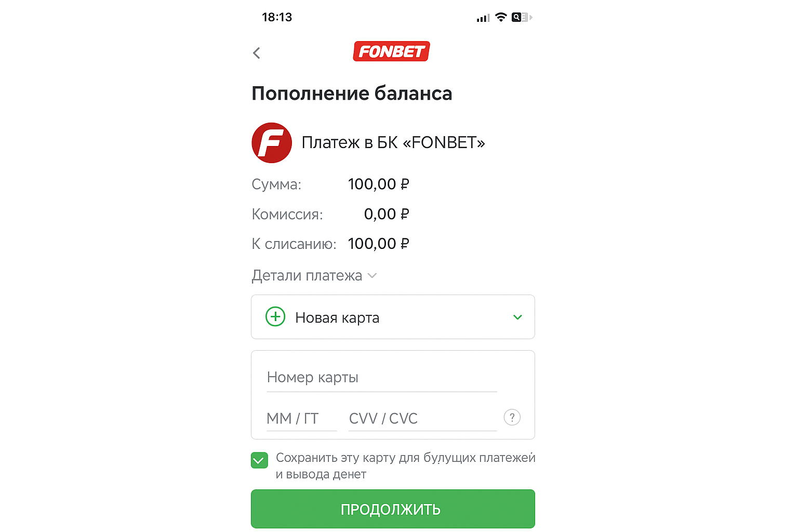
Task: Tap the cellular signal bars icon
Action: tap(483, 18)
